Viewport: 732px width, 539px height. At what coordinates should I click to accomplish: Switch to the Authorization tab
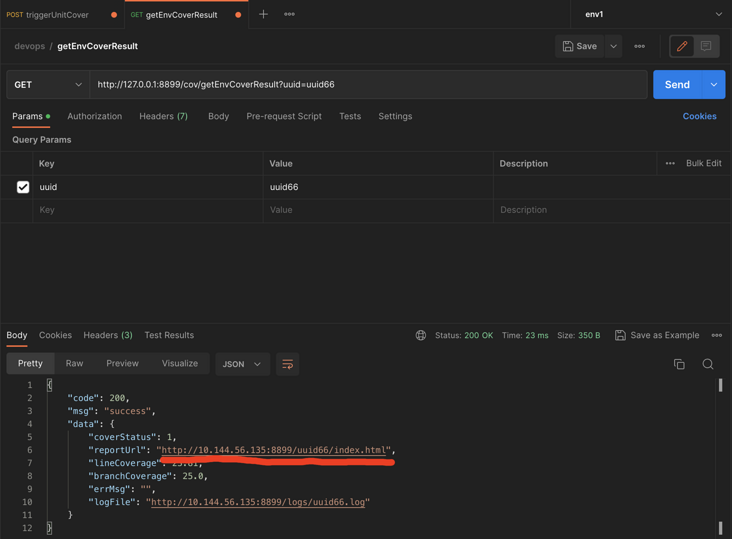94,117
